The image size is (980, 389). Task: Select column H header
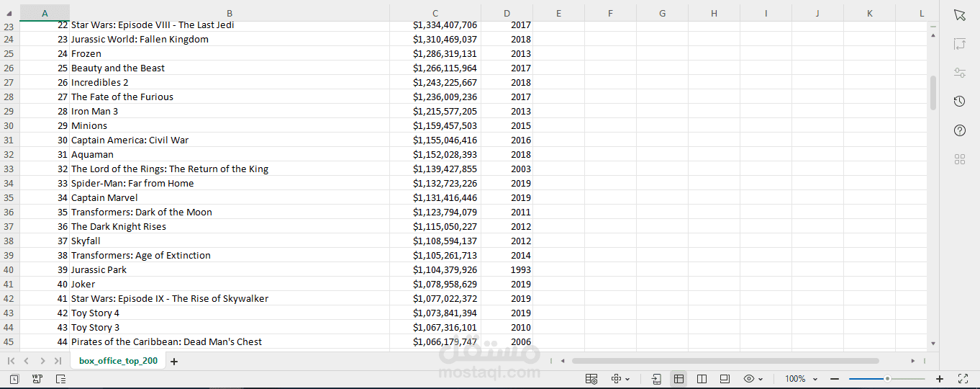(x=714, y=13)
